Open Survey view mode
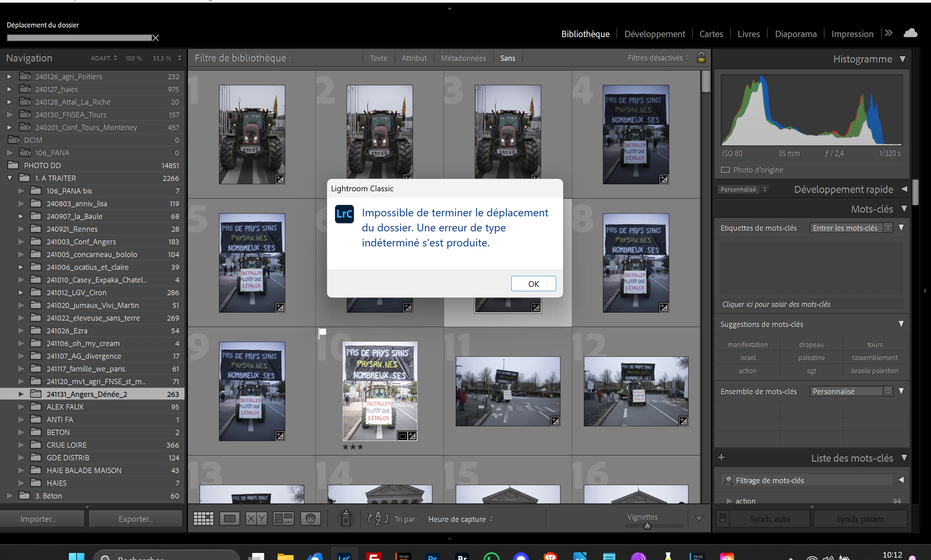The image size is (931, 560). [284, 519]
